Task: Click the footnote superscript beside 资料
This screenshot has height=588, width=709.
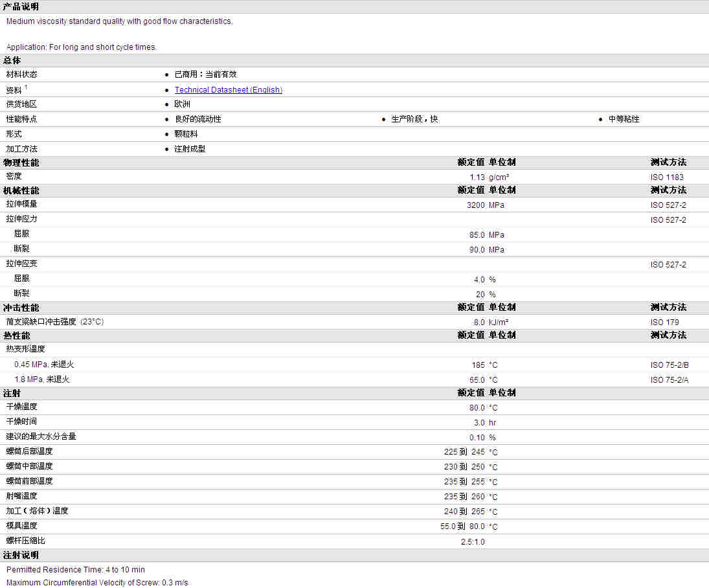Action: point(26,87)
